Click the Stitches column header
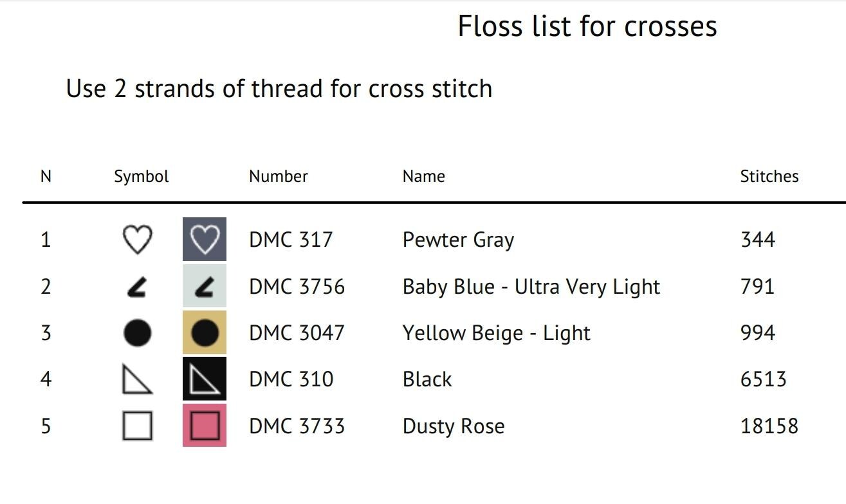 769,176
